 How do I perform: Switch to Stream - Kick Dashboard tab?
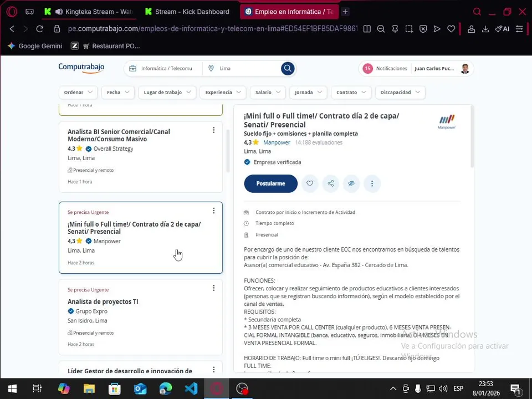pos(187,12)
